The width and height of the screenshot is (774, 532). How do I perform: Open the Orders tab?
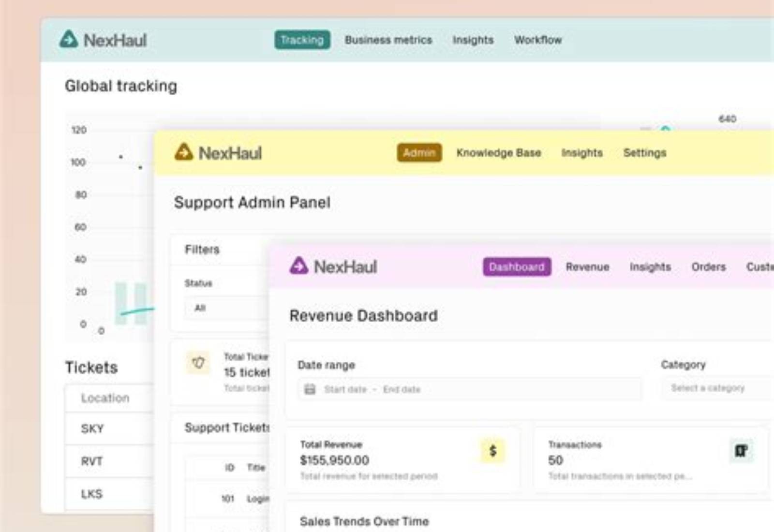click(709, 266)
